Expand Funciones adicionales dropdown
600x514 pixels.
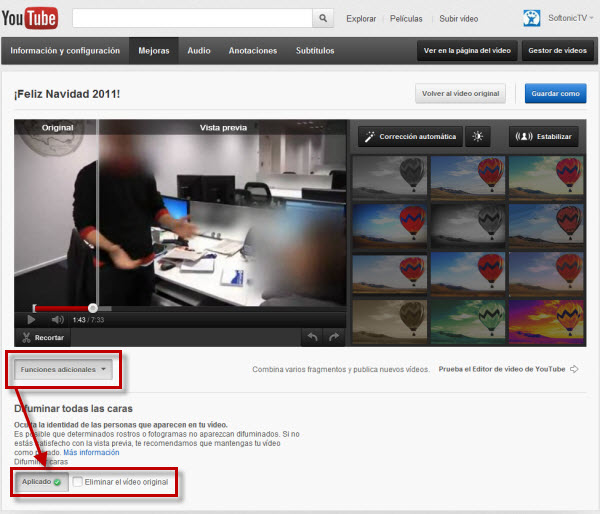click(64, 369)
